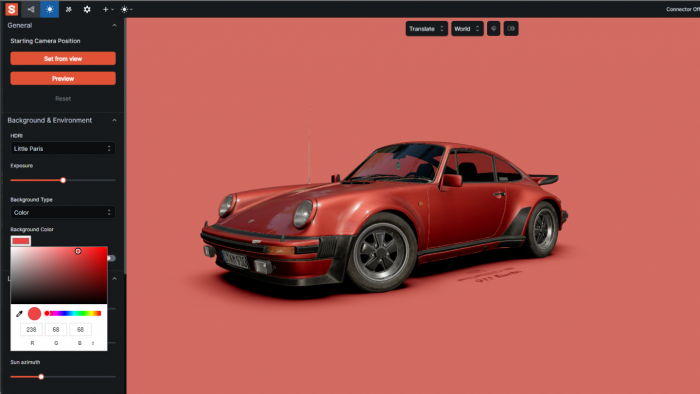Viewport: 700px width, 394px height.
Task: Open the add light sun dropdown
Action: 126,9
